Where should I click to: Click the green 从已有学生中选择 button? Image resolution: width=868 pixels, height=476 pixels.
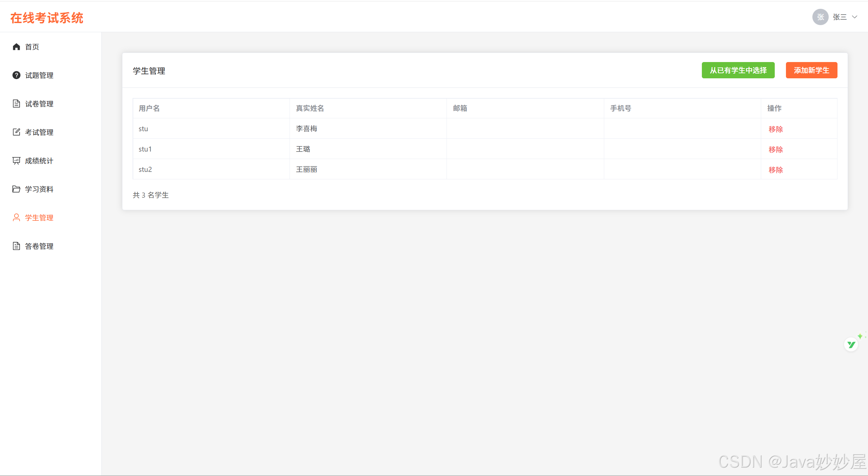[738, 70]
